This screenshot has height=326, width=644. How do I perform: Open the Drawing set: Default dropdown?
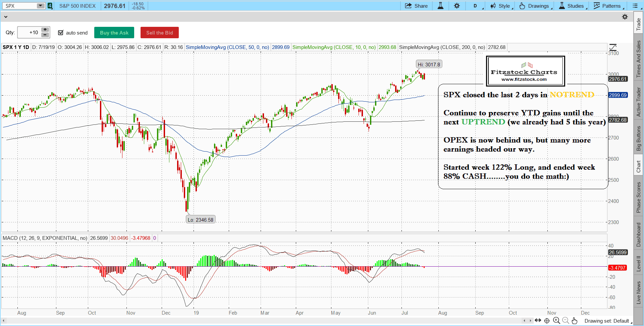[x=608, y=321]
